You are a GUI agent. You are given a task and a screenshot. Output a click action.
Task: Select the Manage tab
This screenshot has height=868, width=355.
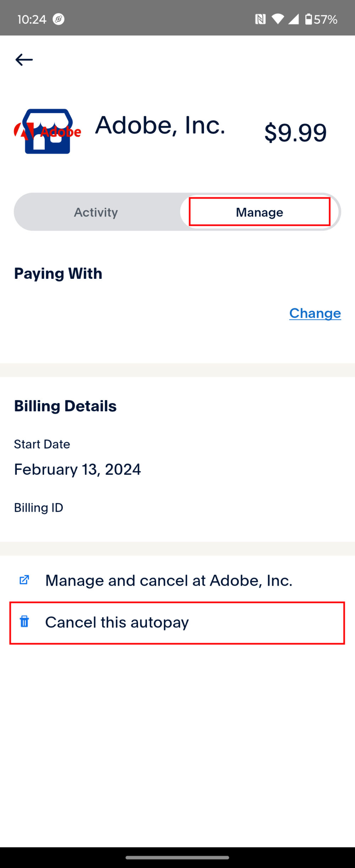[260, 212]
